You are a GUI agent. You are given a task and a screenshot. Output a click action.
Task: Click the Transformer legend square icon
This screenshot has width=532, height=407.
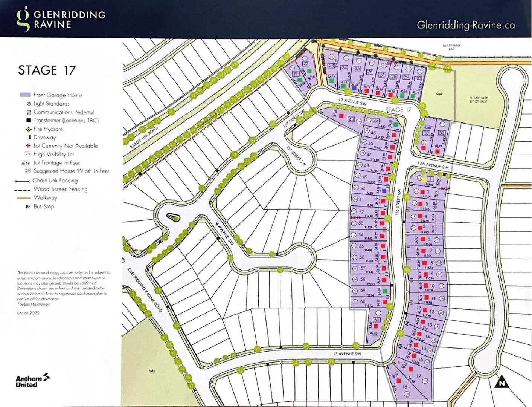(x=29, y=121)
